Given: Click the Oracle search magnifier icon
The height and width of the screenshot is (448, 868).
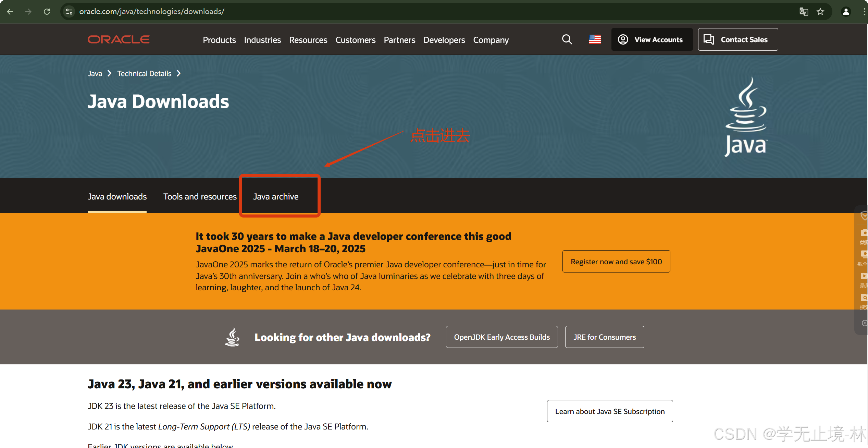Looking at the screenshot, I should (567, 39).
